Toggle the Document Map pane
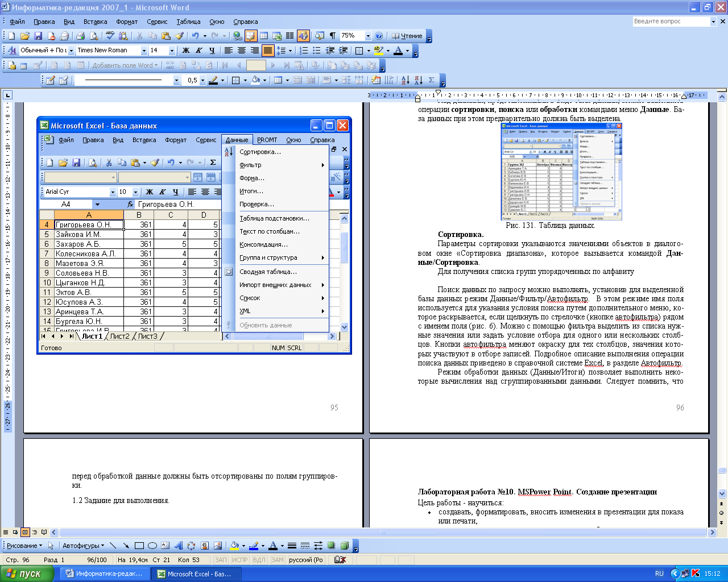Image resolution: width=728 pixels, height=582 pixels. [320, 36]
